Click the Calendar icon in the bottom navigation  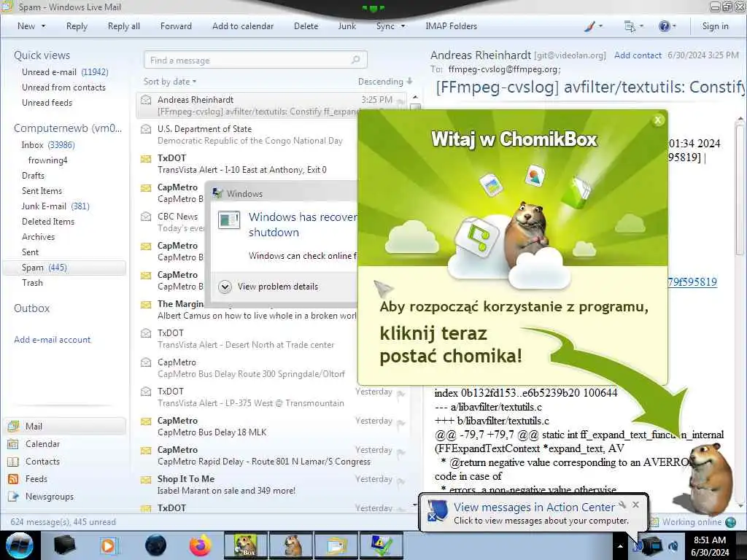13,444
